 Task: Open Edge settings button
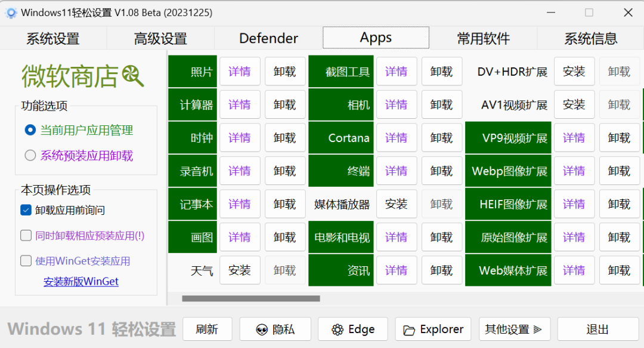(x=353, y=329)
